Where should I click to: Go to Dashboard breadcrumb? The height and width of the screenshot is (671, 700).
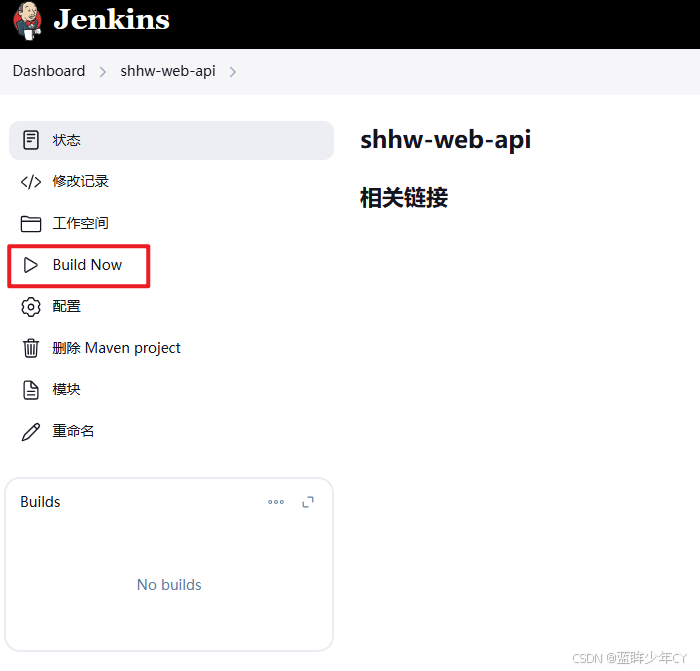tap(49, 71)
